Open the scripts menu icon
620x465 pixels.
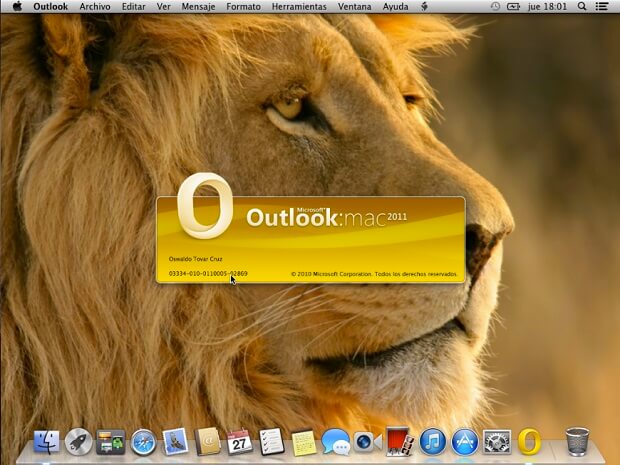(x=424, y=6)
